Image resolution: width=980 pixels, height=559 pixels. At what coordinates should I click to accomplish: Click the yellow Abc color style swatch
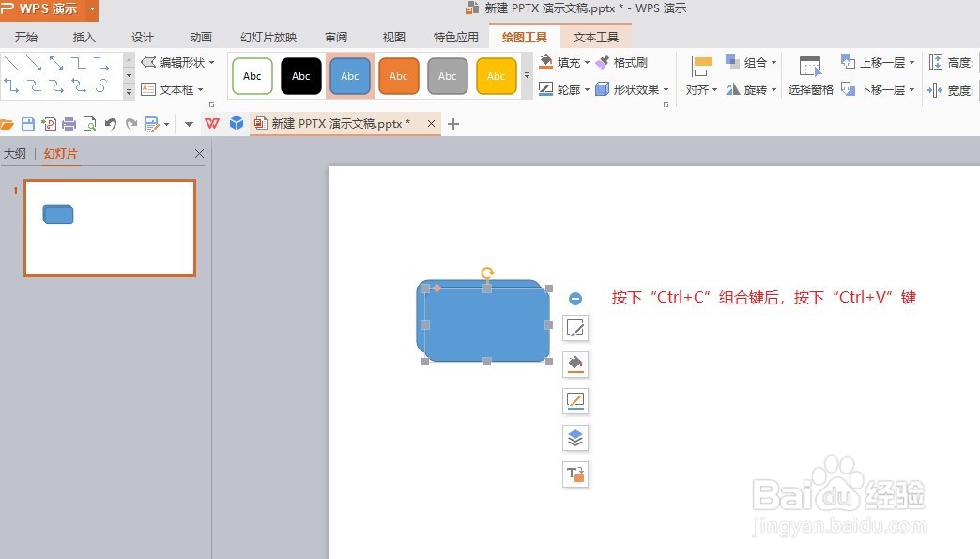(496, 76)
